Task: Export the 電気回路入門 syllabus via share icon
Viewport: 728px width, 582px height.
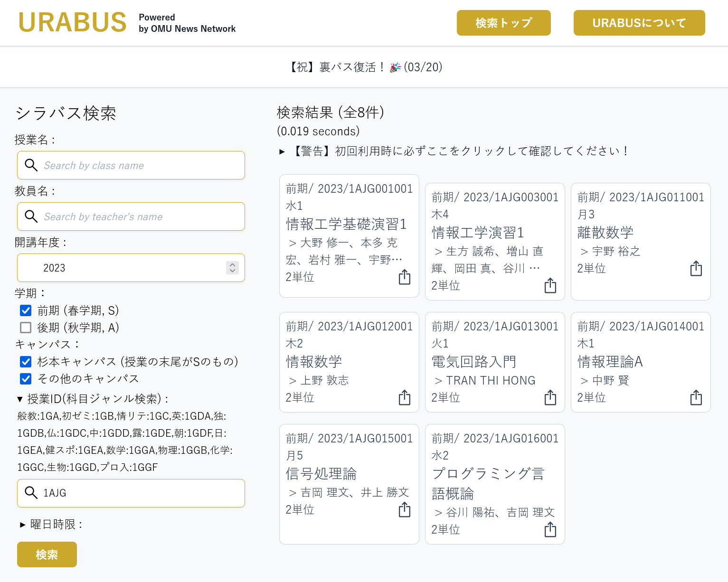Action: tap(550, 398)
